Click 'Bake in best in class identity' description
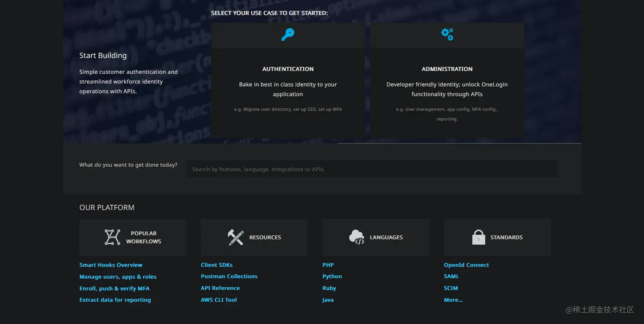644x324 pixels. pos(288,90)
